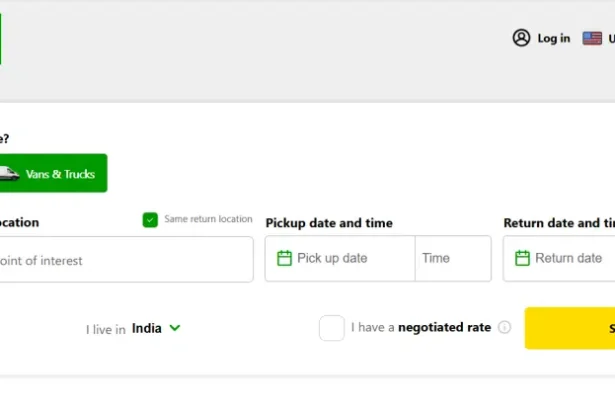Toggle the Same return location checkbox
The image size is (615, 410).
click(150, 219)
